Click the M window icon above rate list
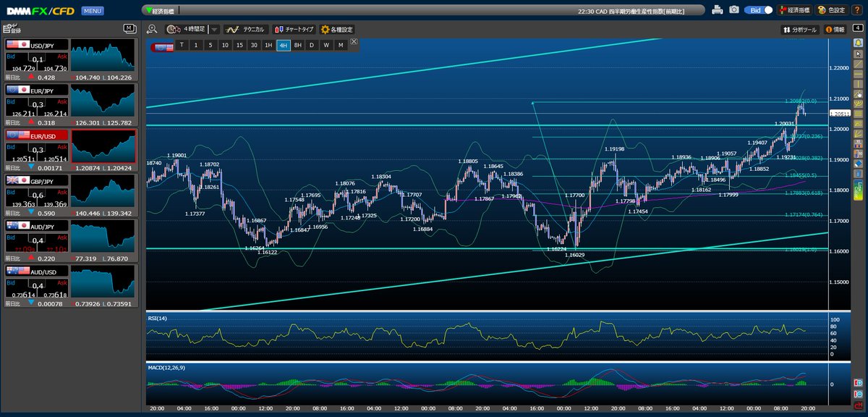Image resolution: width=868 pixels, height=417 pixels. pyautogui.click(x=129, y=28)
